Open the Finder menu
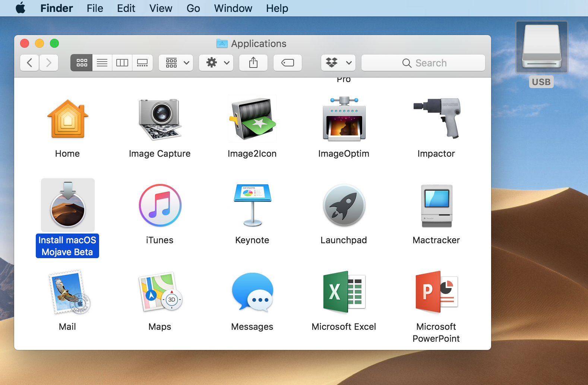This screenshot has width=588, height=385. [x=57, y=8]
